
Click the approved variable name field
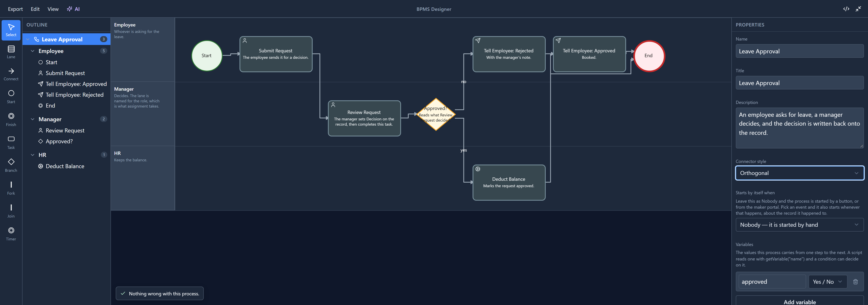[x=772, y=282]
